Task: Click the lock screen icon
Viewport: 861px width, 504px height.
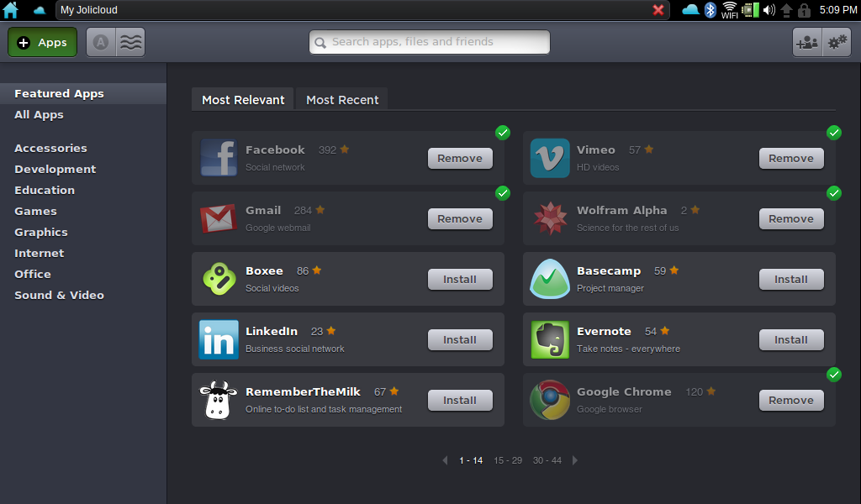Action: coord(804,10)
